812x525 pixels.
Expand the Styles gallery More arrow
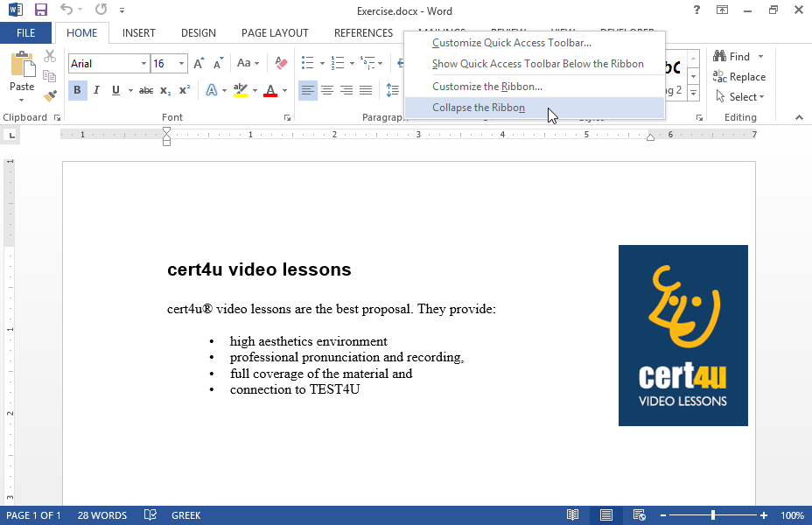click(x=693, y=94)
